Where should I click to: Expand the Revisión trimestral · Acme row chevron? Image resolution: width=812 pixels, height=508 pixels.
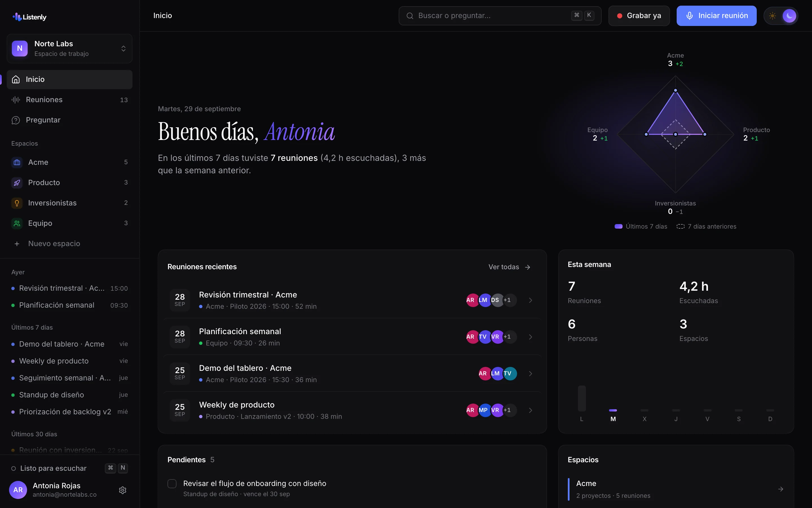point(531,300)
